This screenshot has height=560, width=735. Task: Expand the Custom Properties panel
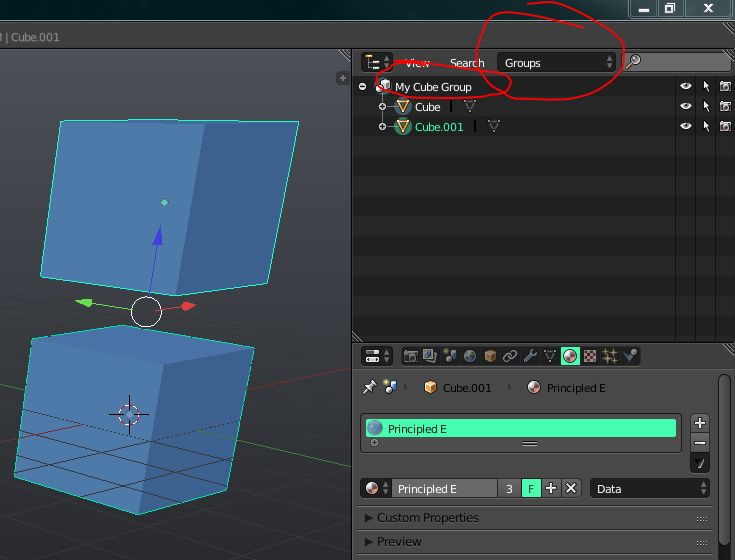click(535, 518)
